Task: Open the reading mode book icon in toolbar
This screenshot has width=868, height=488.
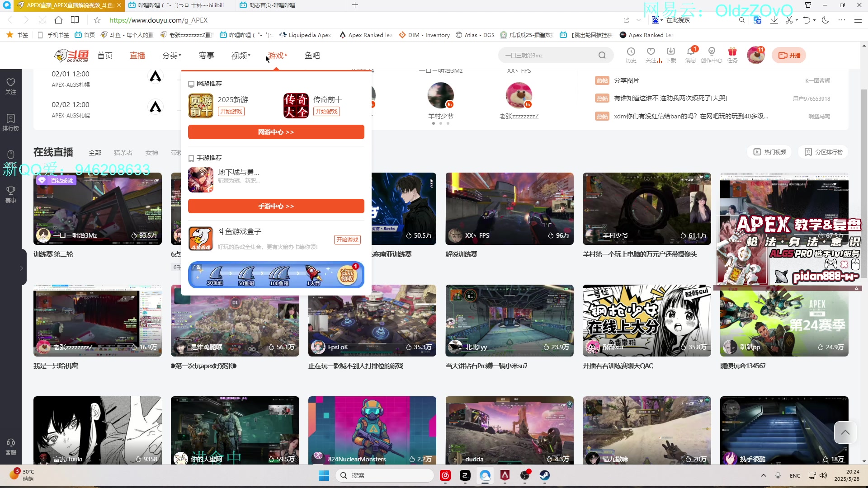Action: click(75, 20)
